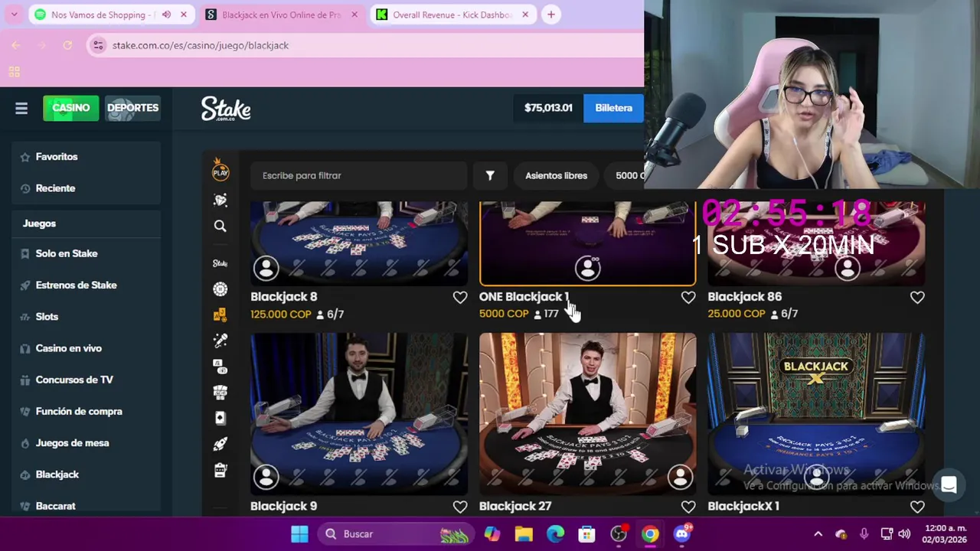Select Función de compra in sidebar
Viewport: 980px width, 551px height.
point(86,411)
